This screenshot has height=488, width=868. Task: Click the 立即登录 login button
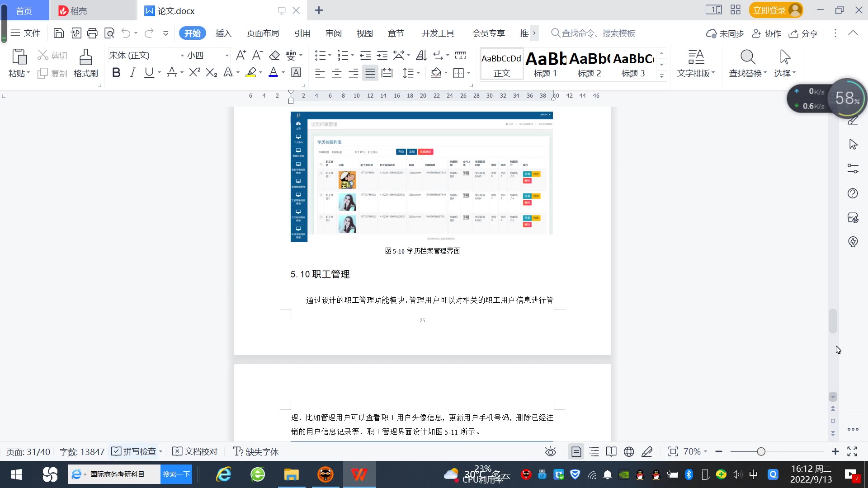pos(769,10)
